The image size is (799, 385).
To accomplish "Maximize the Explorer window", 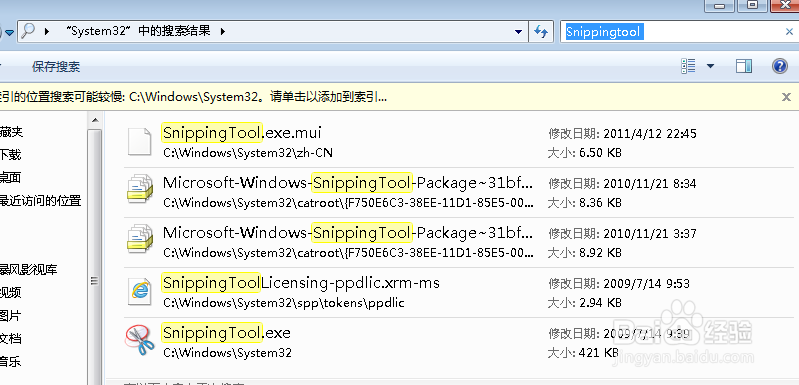I will point(753,5).
